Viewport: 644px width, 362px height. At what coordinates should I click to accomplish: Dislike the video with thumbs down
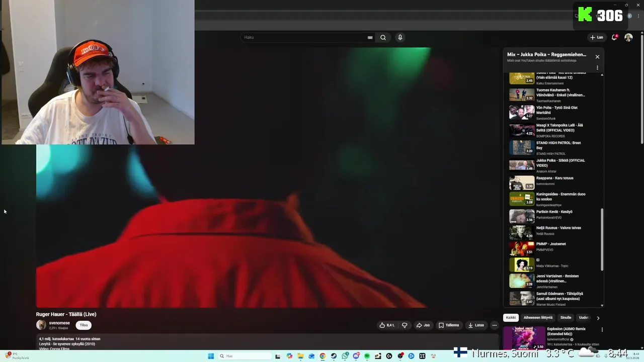[x=405, y=325]
